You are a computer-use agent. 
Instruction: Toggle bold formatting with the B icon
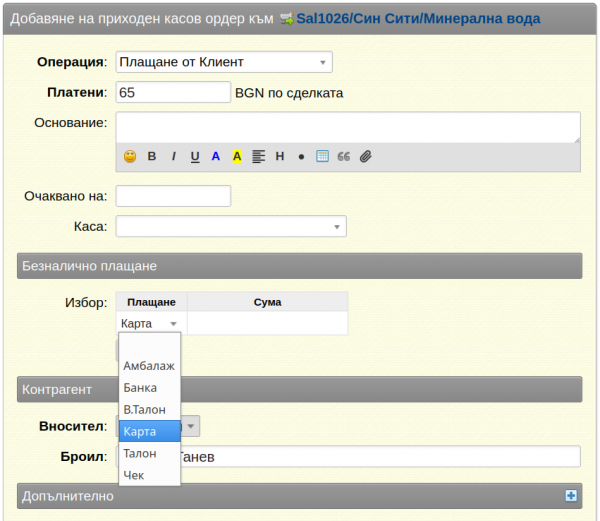point(152,156)
